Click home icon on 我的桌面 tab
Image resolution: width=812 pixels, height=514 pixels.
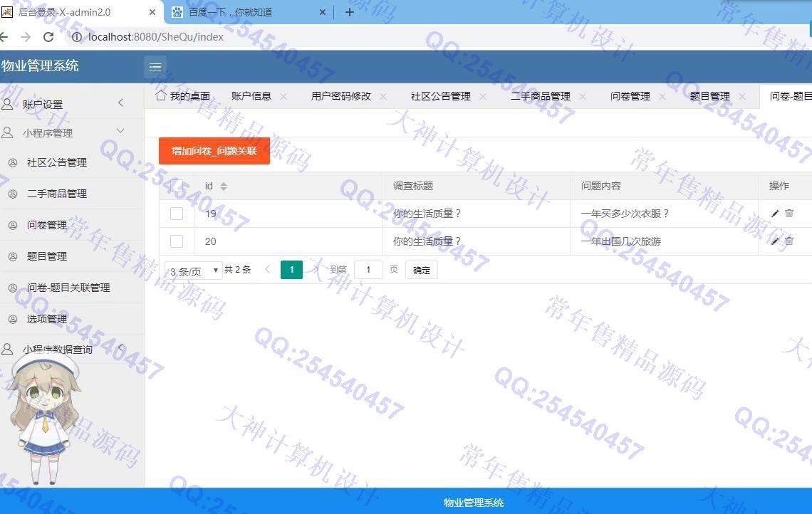pos(161,95)
